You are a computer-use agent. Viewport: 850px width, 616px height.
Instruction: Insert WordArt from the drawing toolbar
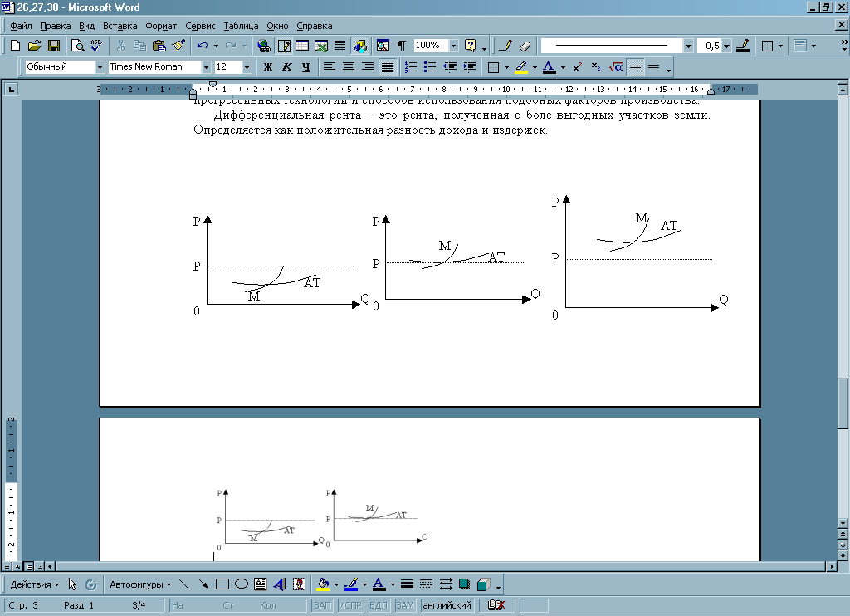coord(280,584)
